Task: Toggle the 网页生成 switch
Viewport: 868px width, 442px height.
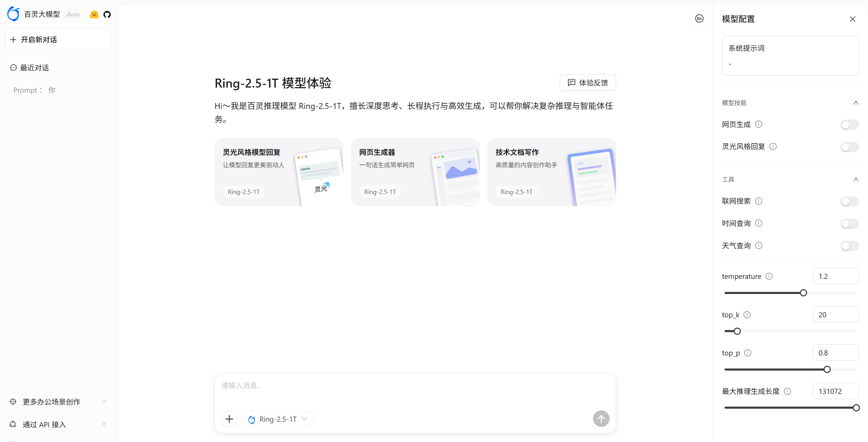Action: tap(850, 125)
